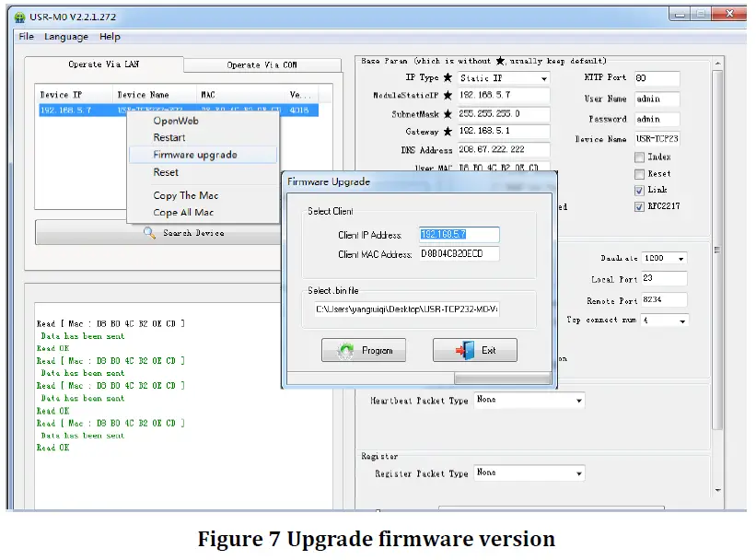This screenshot has width=756, height=560.
Task: Minimize the USR-M0 window
Action: point(680,15)
